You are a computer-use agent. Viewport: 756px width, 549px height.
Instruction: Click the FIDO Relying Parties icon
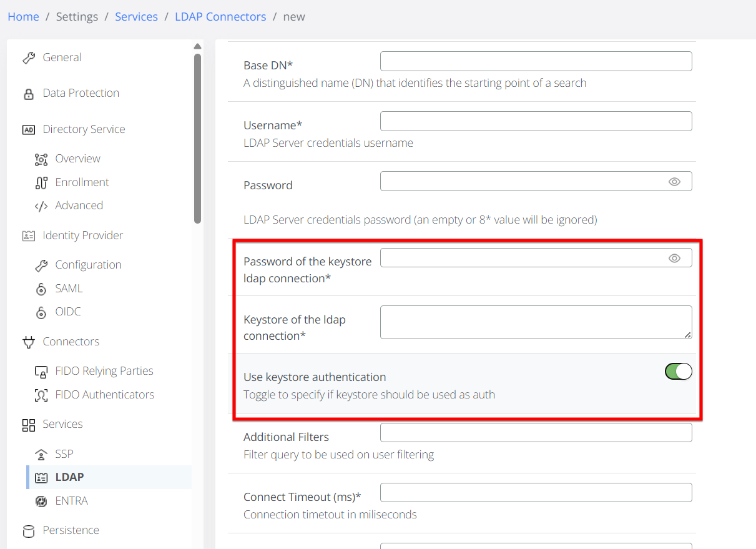coord(41,372)
